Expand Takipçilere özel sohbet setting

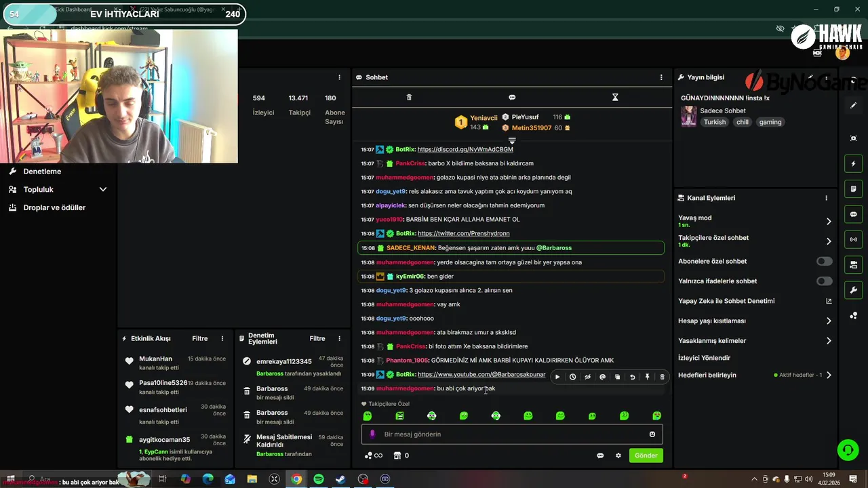point(828,241)
